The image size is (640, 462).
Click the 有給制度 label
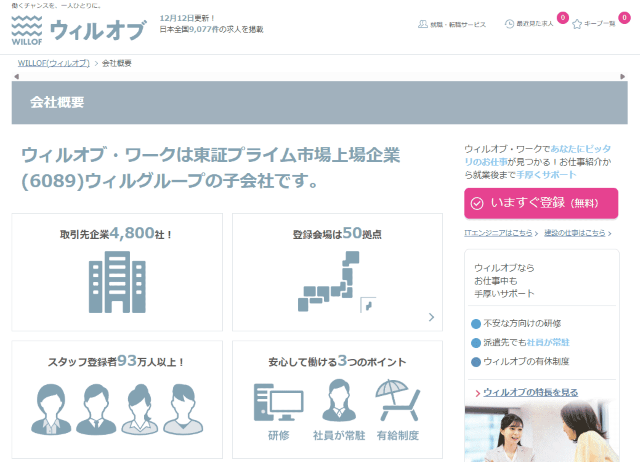coord(398,435)
